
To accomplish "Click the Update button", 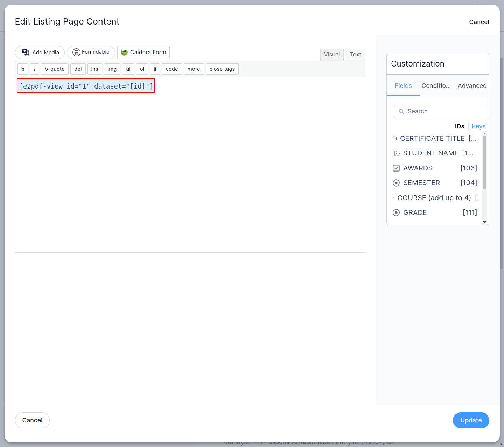I will 471,420.
